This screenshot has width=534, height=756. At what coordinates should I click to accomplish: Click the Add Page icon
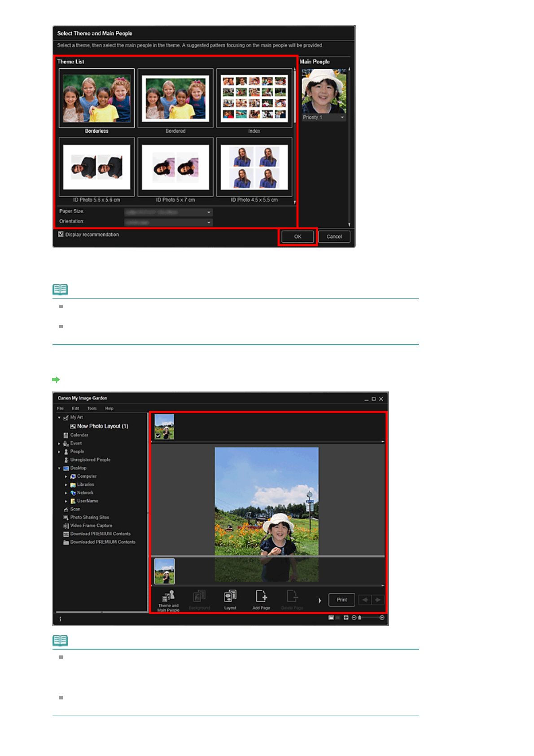(261, 599)
